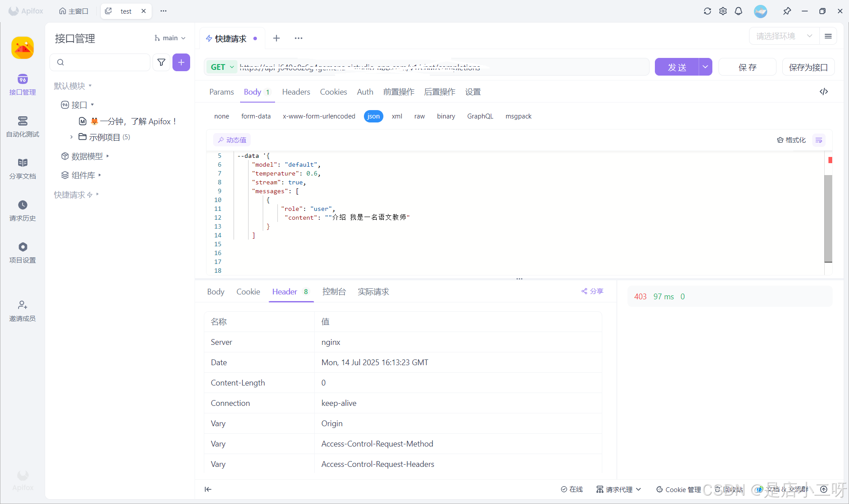Click the title bar ellipsis next to test tab
The width and height of the screenshot is (849, 504).
click(x=164, y=11)
